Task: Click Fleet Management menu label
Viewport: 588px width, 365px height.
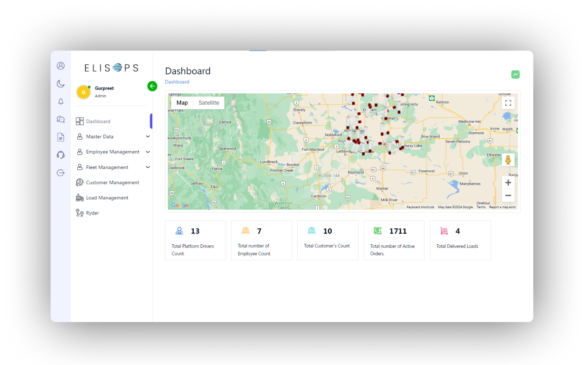Action: 107,167
